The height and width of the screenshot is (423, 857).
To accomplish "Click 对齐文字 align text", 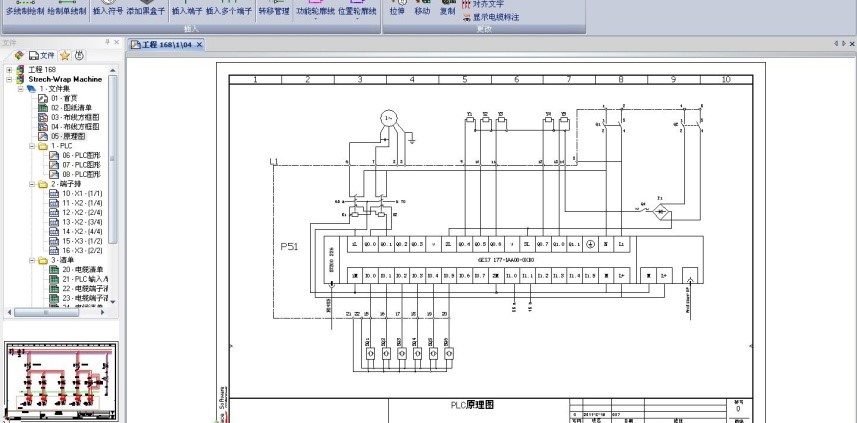I will 483,4.
